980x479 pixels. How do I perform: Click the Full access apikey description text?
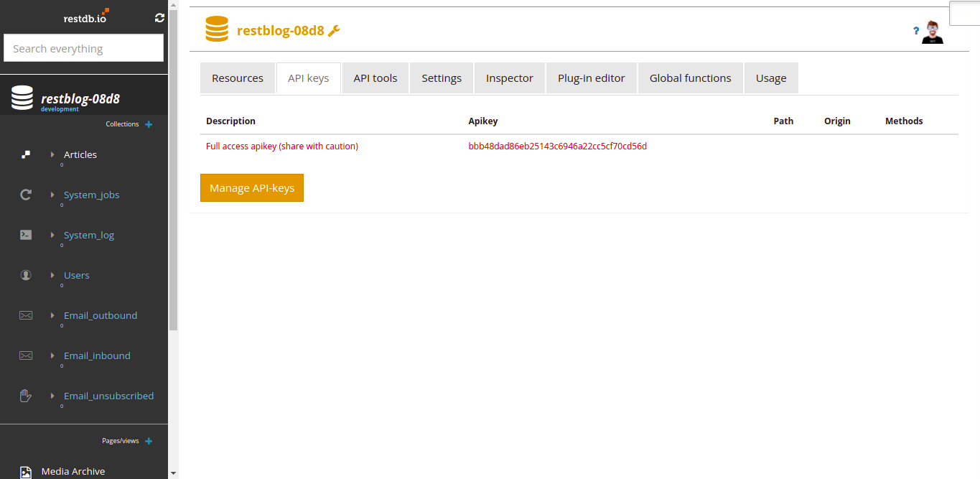(282, 146)
